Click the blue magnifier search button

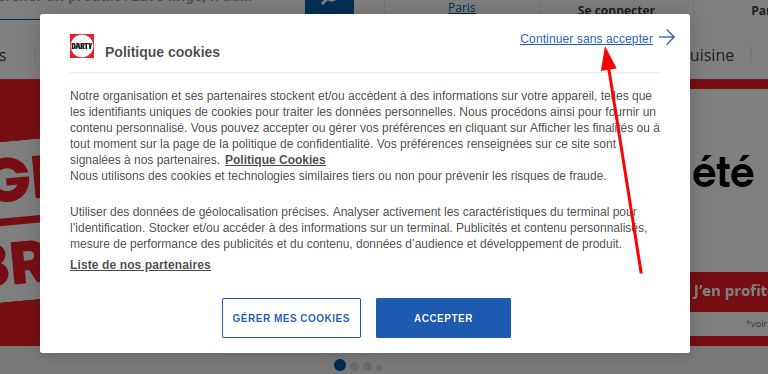coord(329,7)
